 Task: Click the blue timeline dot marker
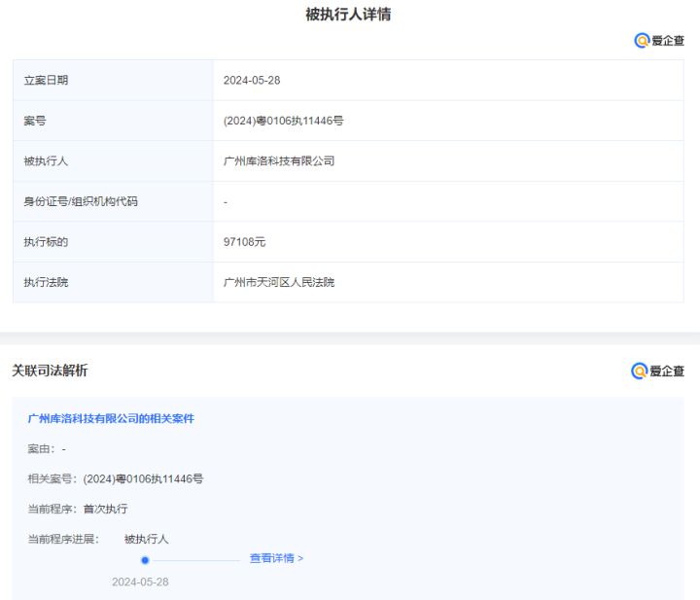point(145,560)
